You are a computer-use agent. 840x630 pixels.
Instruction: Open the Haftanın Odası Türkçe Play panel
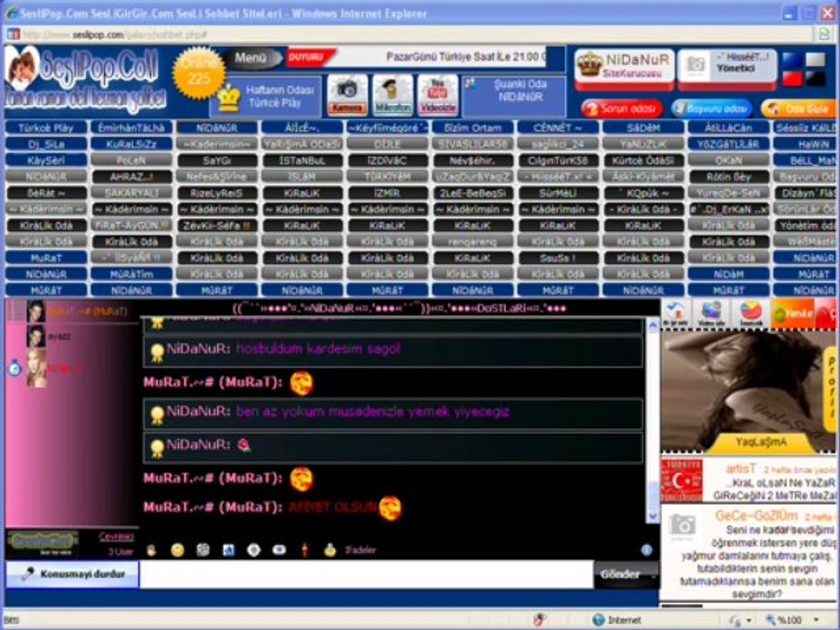click(x=266, y=96)
